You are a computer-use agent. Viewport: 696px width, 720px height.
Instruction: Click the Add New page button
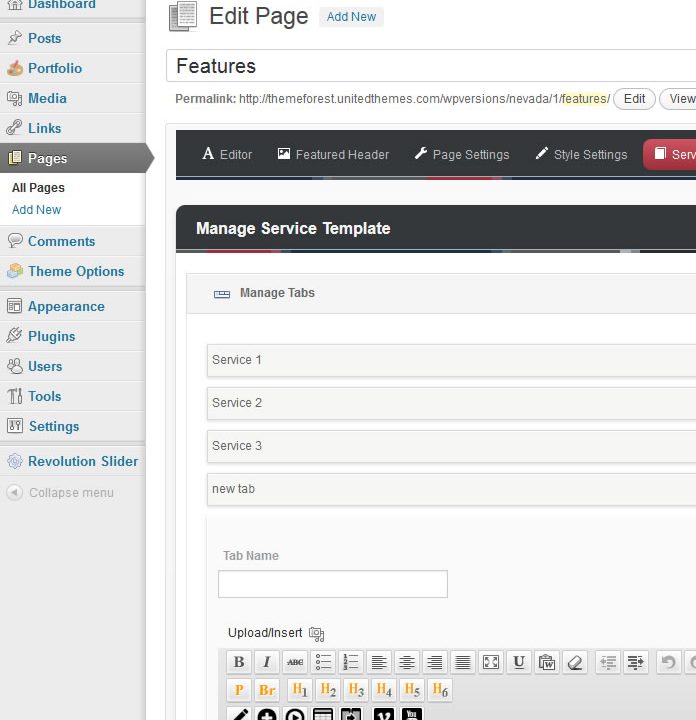351,17
